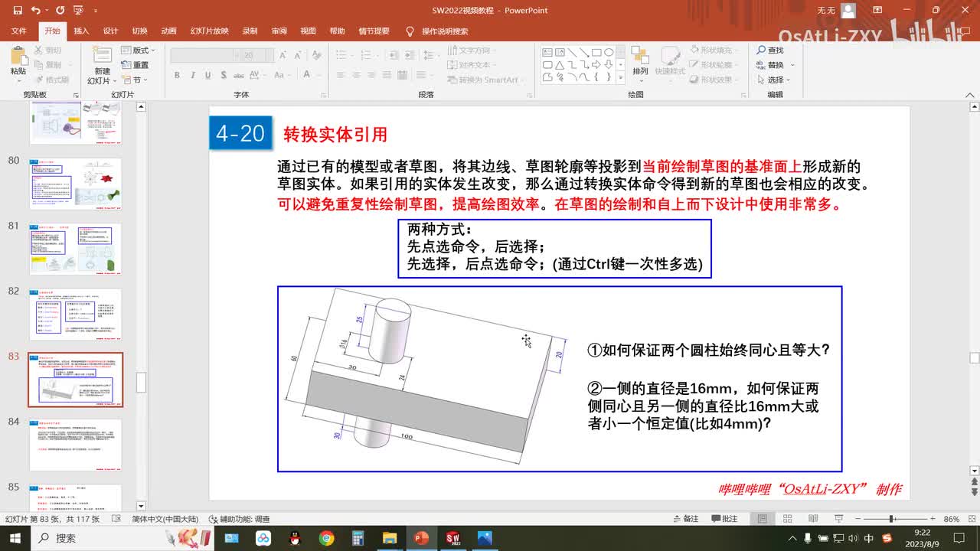This screenshot has height=551, width=980.
Task: Open the 版式 layout dropdown
Action: coord(136,51)
